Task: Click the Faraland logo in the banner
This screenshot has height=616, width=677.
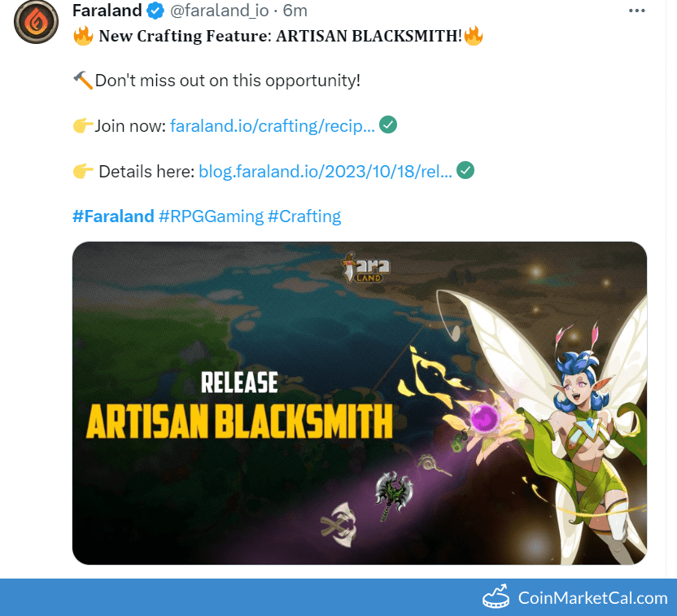Action: click(365, 268)
